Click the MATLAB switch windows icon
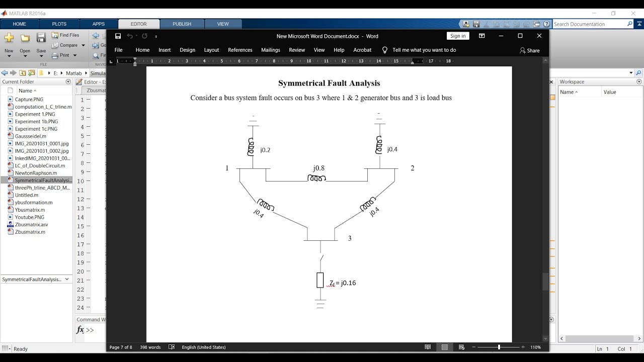644x362 pixels. [x=536, y=24]
